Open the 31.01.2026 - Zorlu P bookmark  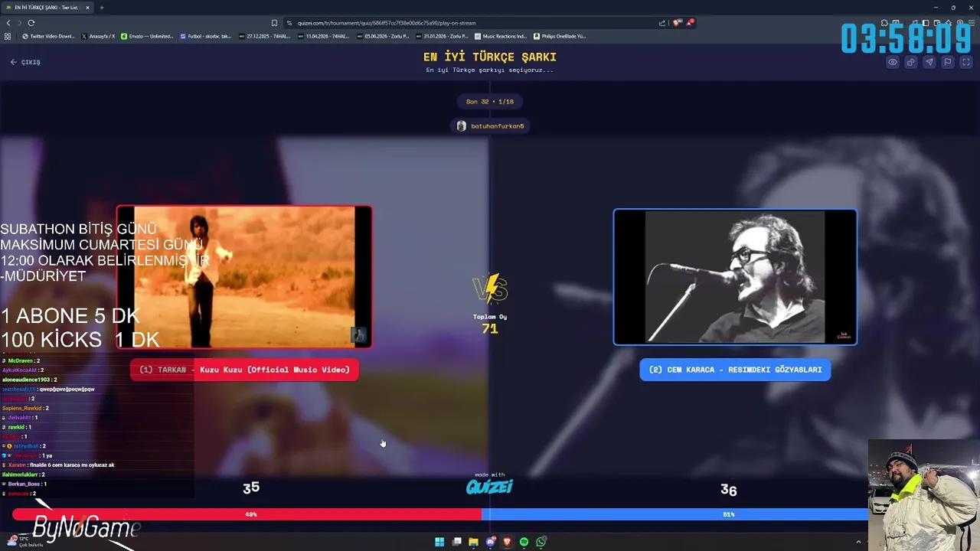[x=442, y=36]
